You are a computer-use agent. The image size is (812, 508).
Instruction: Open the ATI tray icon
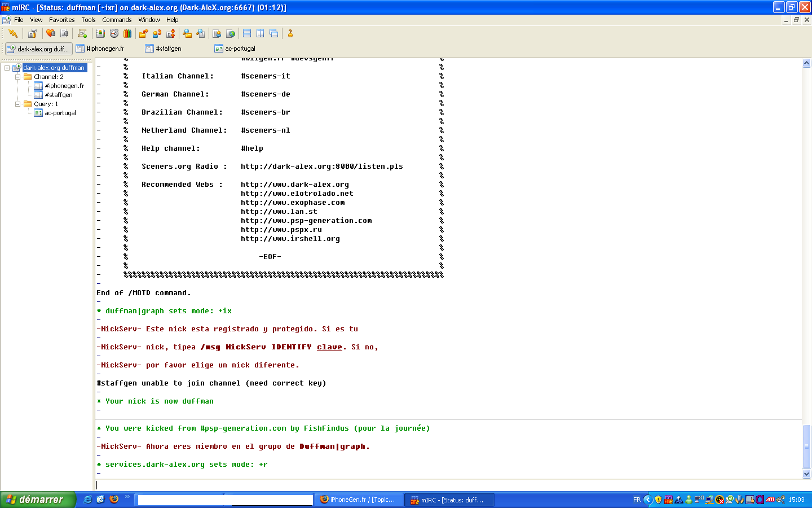point(770,500)
